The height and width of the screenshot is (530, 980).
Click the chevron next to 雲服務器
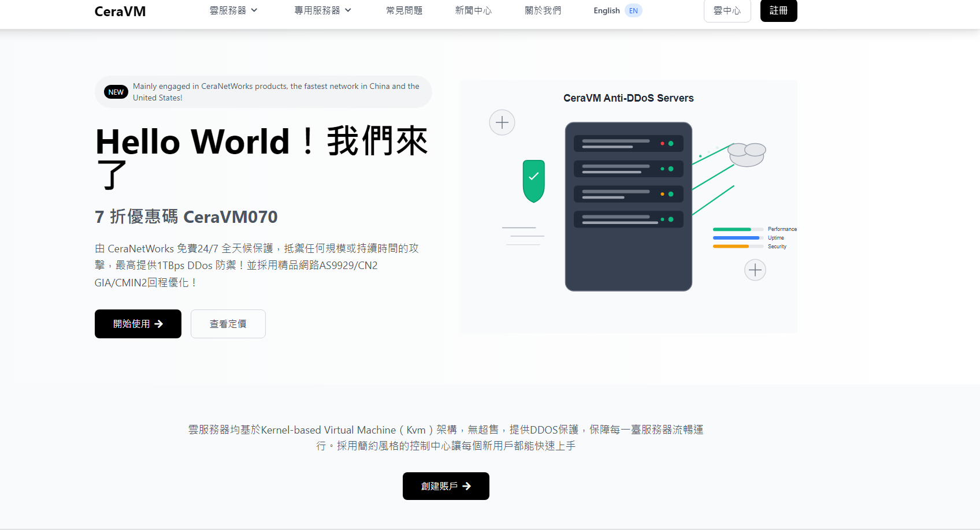click(254, 10)
